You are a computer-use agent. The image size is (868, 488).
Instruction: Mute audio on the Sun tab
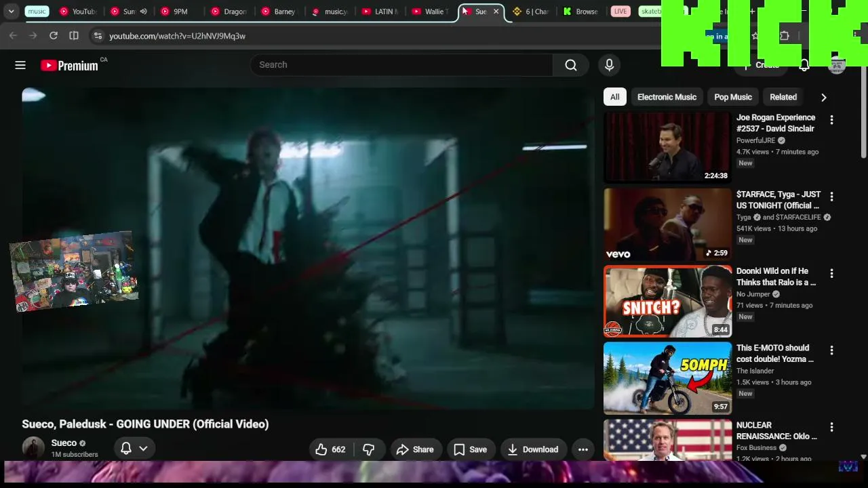(x=143, y=12)
